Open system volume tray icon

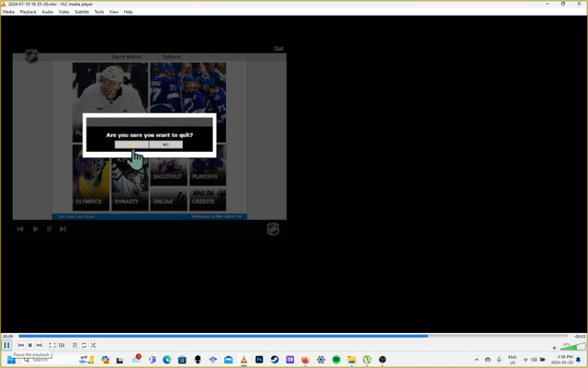pos(534,360)
